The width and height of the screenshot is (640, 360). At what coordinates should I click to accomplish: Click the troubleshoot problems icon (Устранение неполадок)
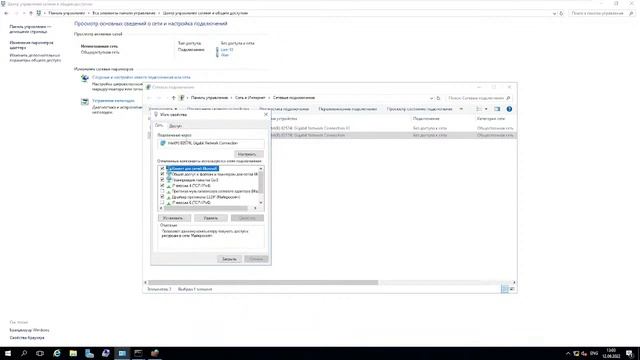(x=84, y=102)
